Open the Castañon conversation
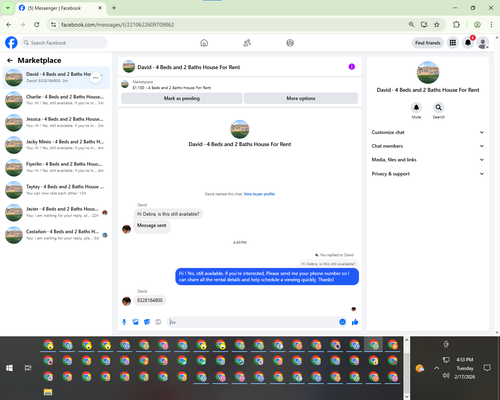 pyautogui.click(x=56, y=235)
